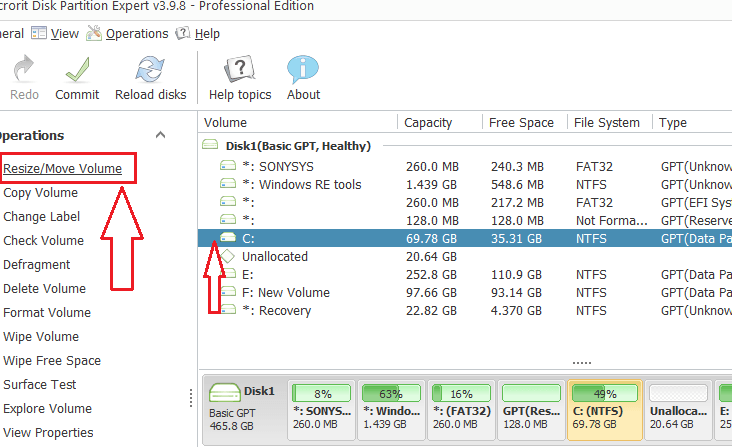Open the Operations menu
The image size is (732, 447).
pos(137,34)
